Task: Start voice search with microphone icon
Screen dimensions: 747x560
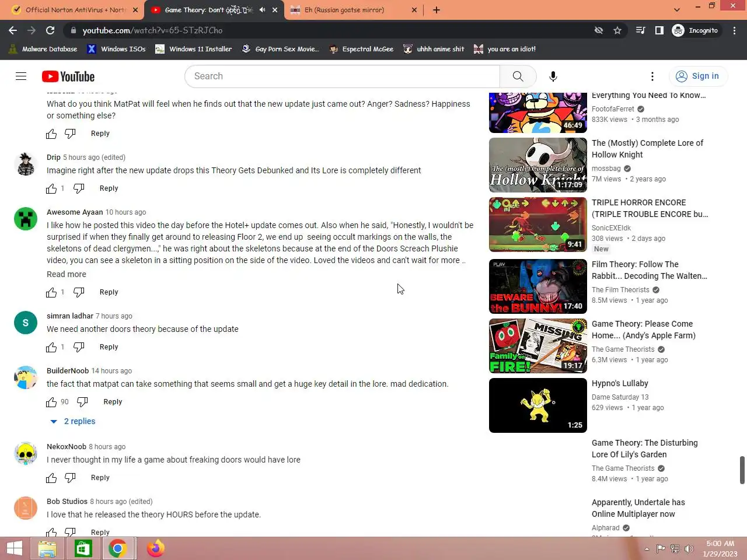Action: (553, 76)
